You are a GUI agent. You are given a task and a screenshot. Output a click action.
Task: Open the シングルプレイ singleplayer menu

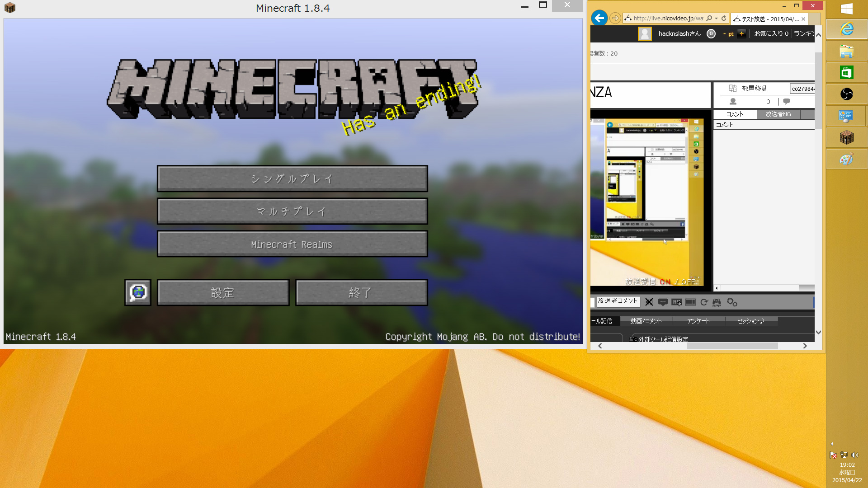292,178
